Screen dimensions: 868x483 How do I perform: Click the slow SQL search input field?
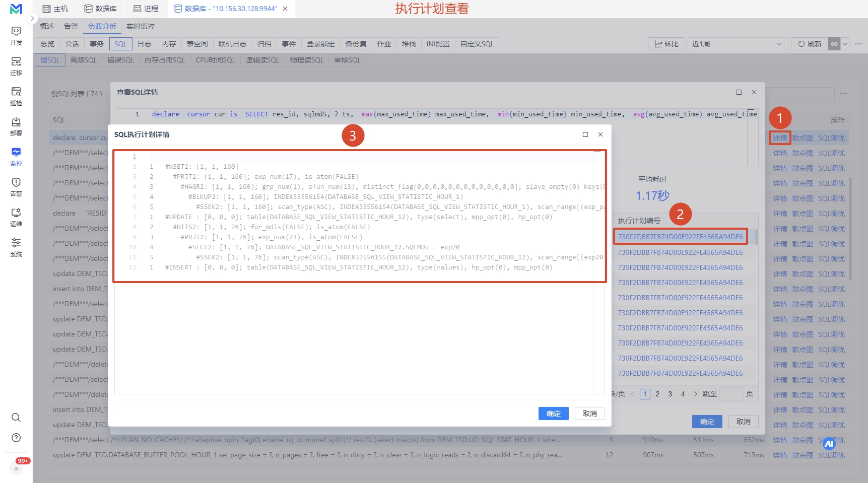tap(800, 94)
